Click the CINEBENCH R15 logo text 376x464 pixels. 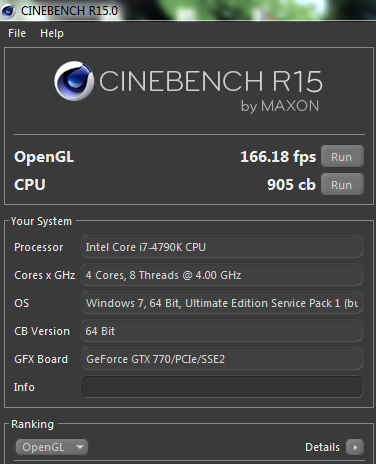tap(211, 81)
